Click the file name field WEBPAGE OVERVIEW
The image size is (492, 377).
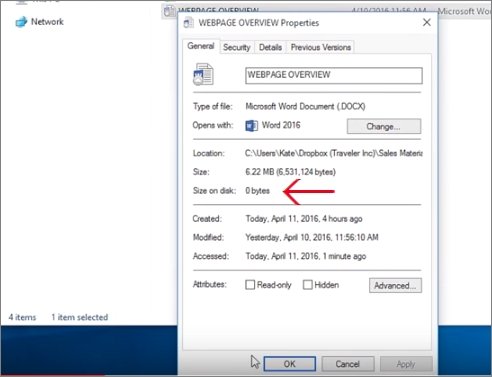tap(334, 75)
